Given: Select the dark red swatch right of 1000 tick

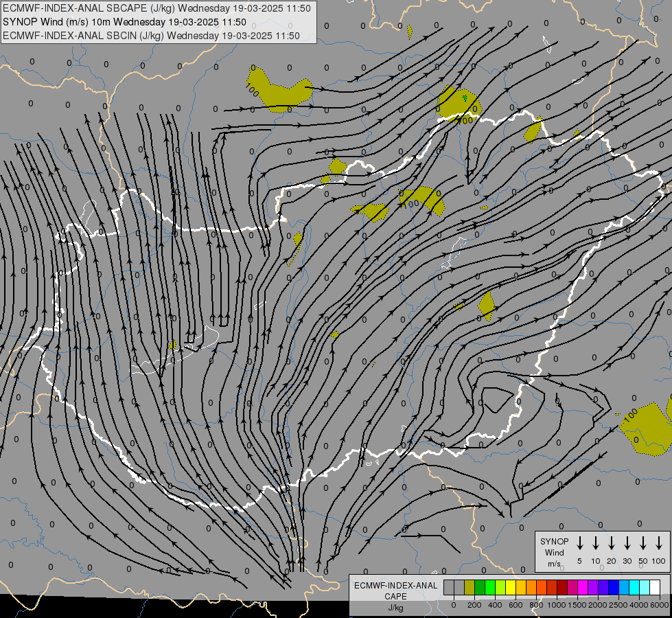Looking at the screenshot, I should (562, 587).
